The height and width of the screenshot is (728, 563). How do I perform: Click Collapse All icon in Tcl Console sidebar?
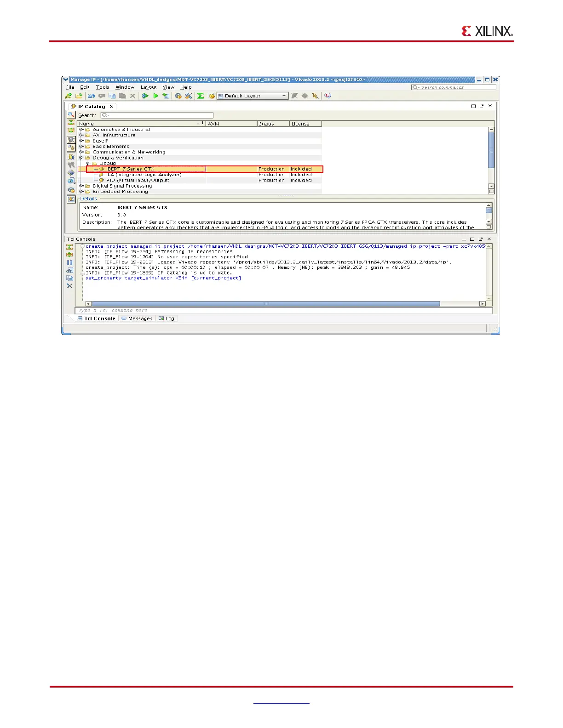point(69,247)
